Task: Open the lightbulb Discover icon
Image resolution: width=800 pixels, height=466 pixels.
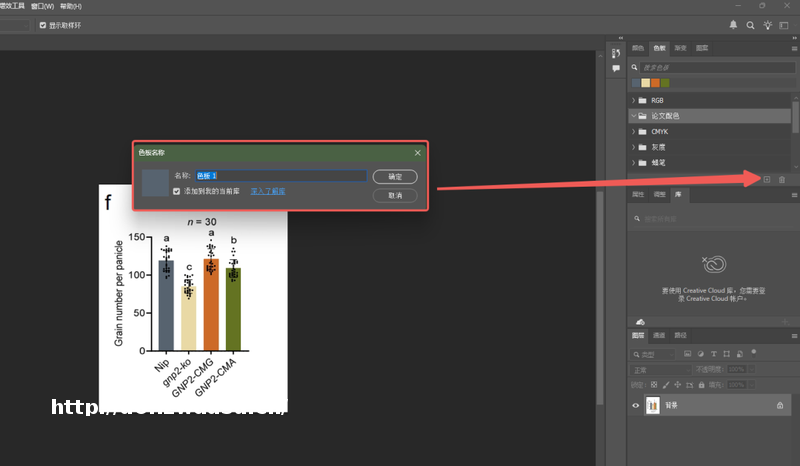Action: coord(768,25)
